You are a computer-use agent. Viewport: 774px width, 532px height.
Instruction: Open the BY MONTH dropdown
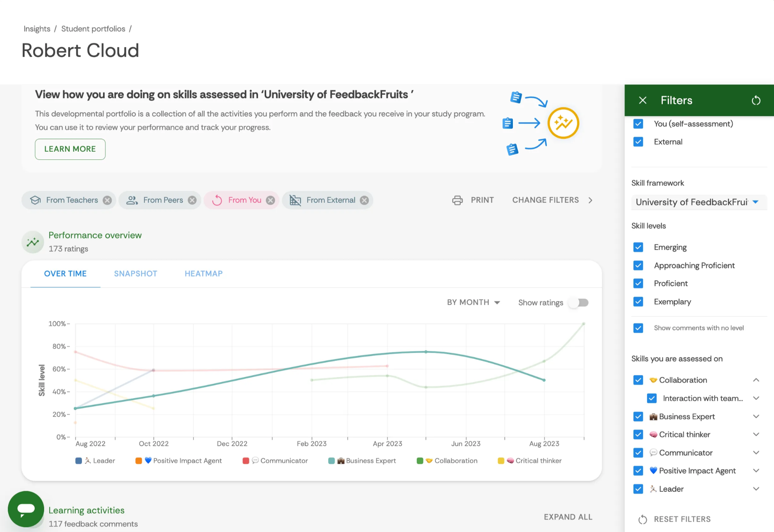[x=473, y=302]
